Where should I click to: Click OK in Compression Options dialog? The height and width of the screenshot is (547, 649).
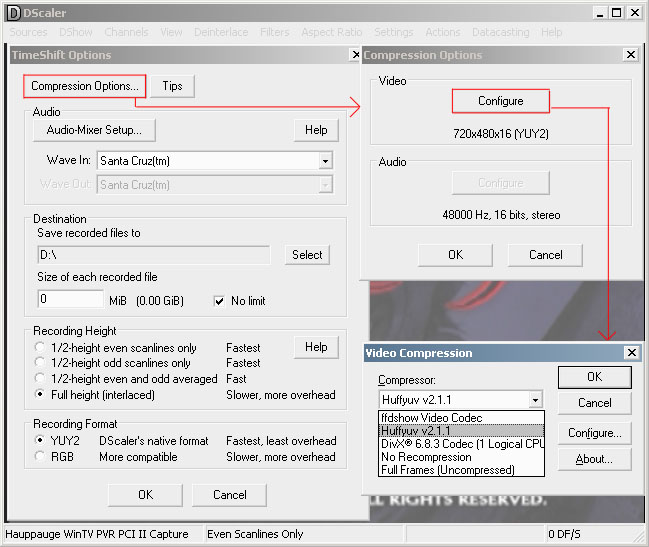pos(455,255)
